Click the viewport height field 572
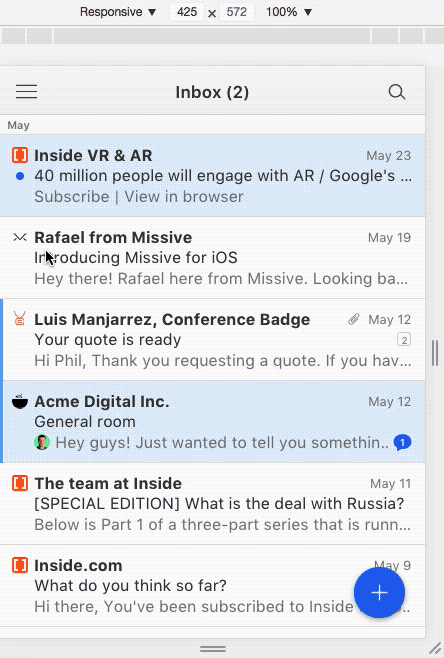 tap(237, 12)
